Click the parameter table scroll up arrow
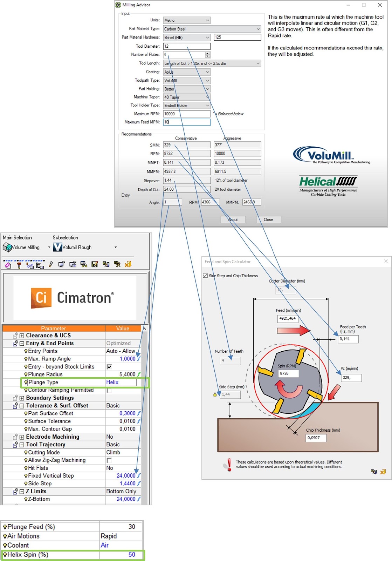 [144, 329]
